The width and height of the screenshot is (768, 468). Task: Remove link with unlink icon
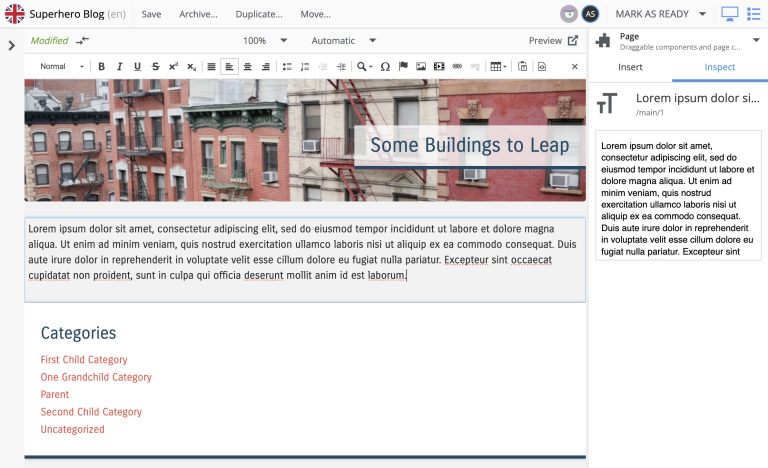pyautogui.click(x=475, y=67)
